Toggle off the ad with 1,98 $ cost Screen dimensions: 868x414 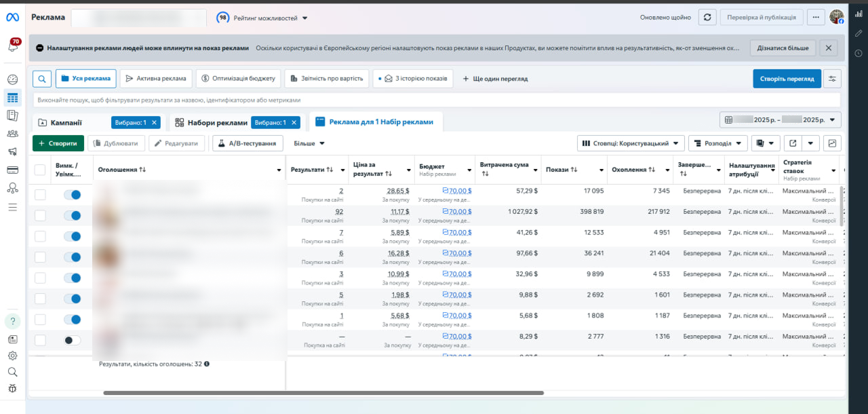pos(73,299)
